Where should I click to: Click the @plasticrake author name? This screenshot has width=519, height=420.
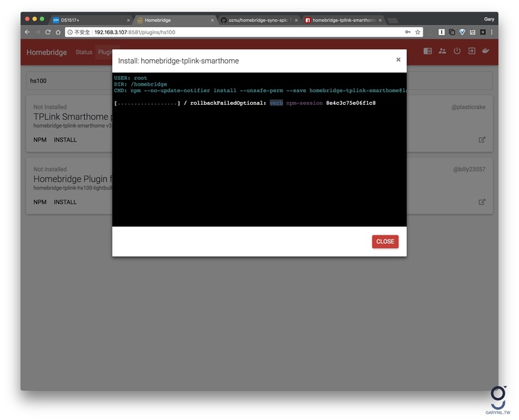[468, 107]
